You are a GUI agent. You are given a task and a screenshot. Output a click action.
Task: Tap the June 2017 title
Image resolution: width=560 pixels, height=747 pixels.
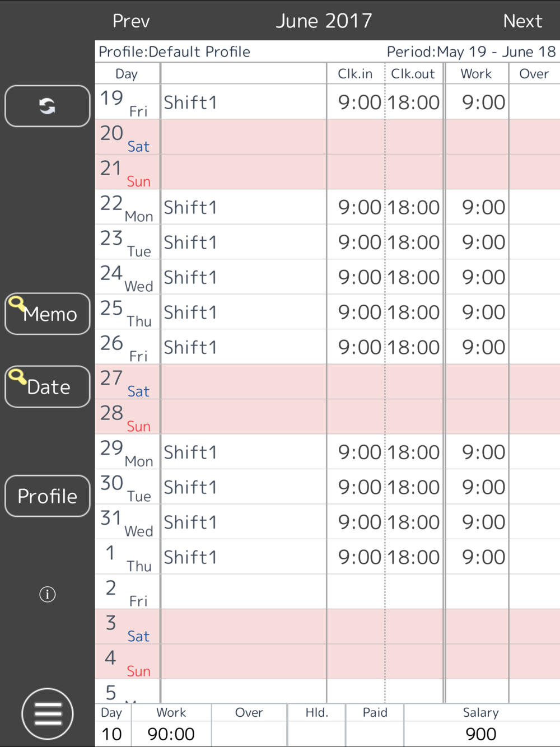click(x=324, y=21)
